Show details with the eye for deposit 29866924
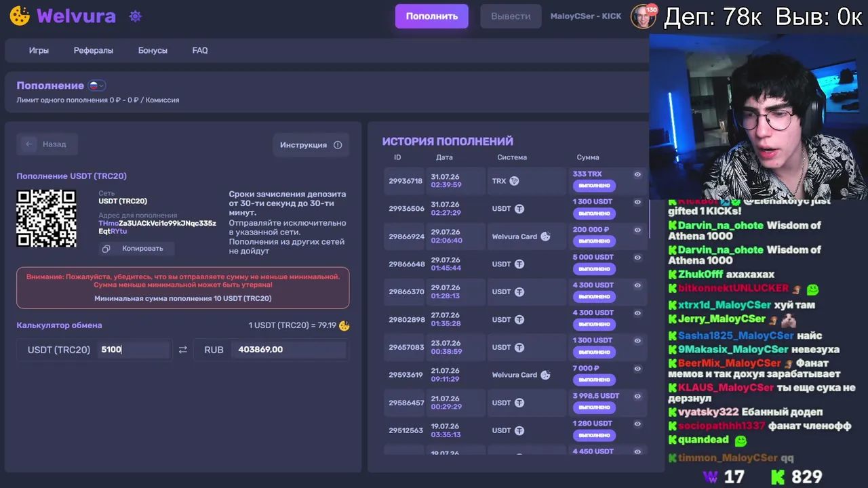The image size is (868, 488). click(637, 230)
